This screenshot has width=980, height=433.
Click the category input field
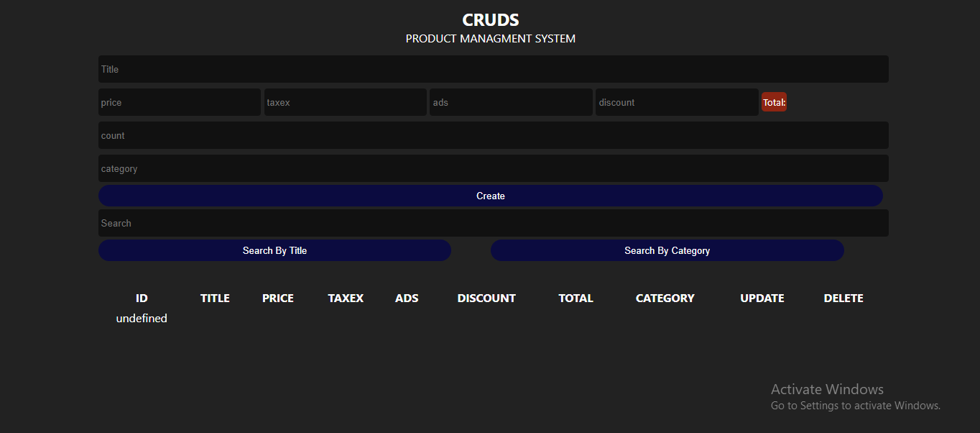(x=493, y=168)
